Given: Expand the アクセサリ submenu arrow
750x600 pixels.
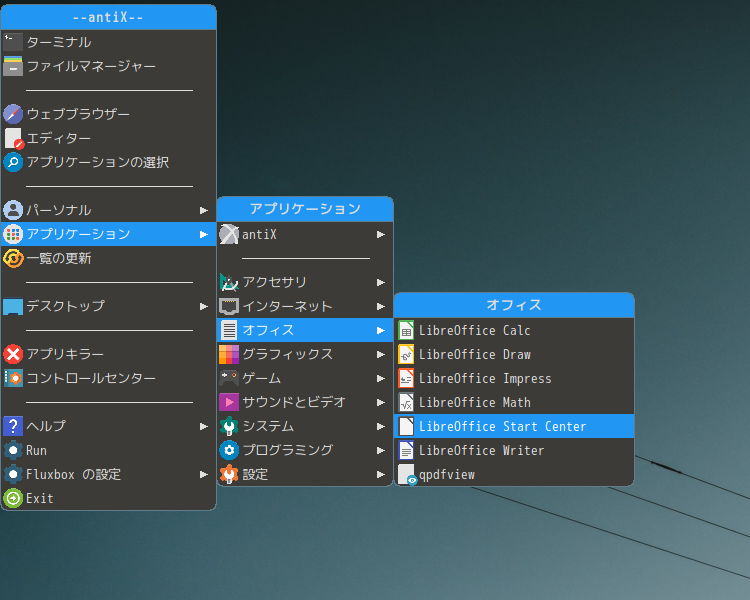Looking at the screenshot, I should coord(381,282).
